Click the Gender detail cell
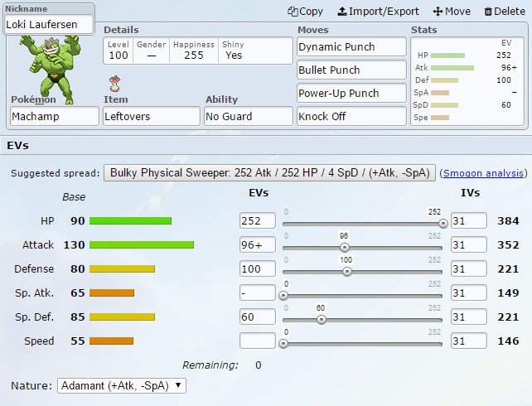The width and height of the screenshot is (532, 406). click(x=152, y=51)
